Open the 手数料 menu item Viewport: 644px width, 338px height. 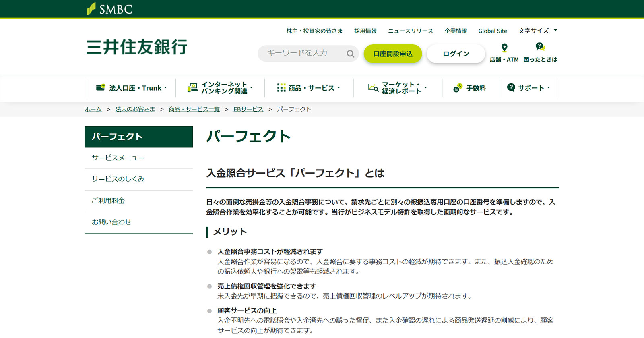pos(471,88)
